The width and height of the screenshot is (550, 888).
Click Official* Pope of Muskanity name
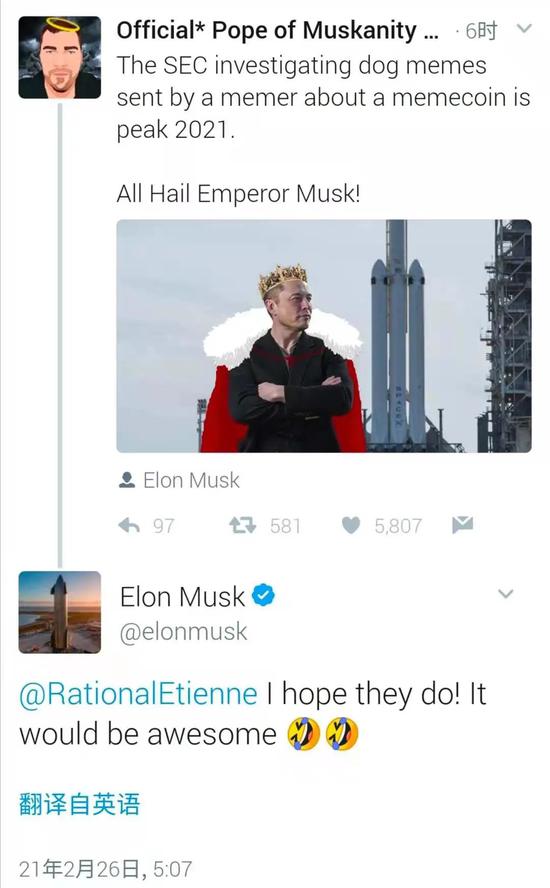pos(278,30)
